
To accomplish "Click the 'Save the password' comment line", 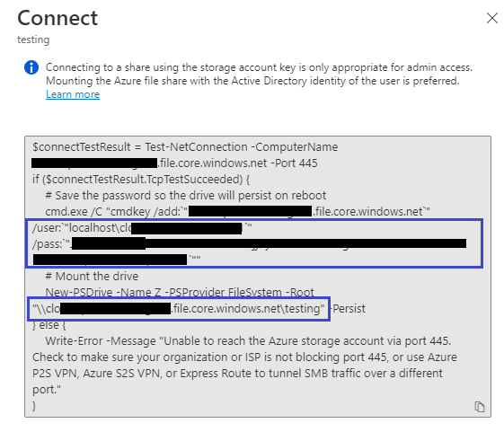I will tap(185, 196).
